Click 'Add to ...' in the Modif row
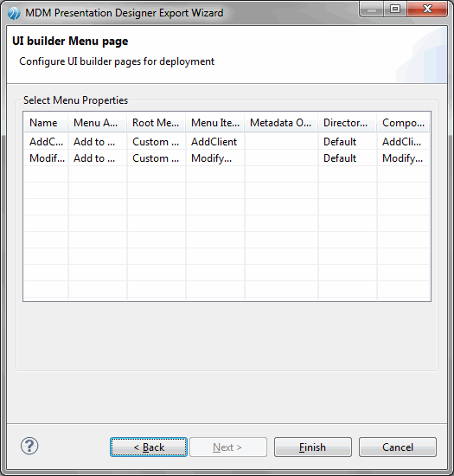This screenshot has height=476, width=454. [x=98, y=158]
